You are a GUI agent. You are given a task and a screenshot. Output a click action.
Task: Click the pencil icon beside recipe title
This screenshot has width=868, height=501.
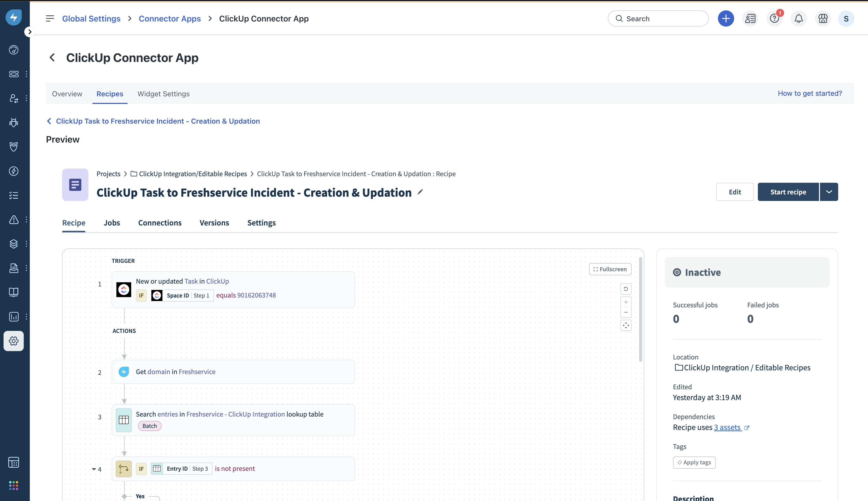click(x=420, y=192)
